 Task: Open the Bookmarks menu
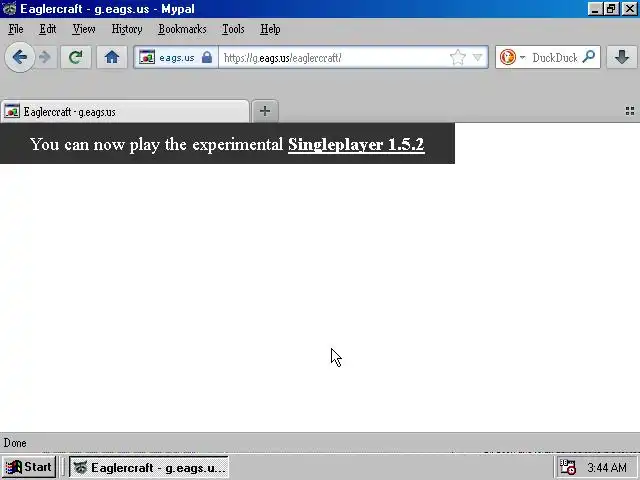(x=182, y=29)
